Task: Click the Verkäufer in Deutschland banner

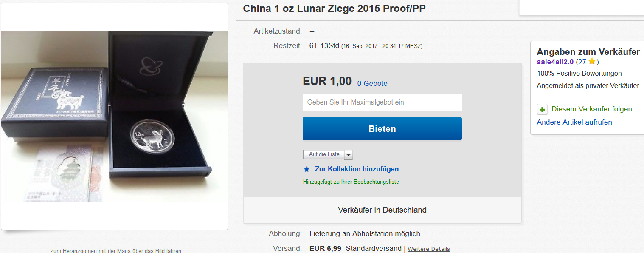Action: click(382, 210)
